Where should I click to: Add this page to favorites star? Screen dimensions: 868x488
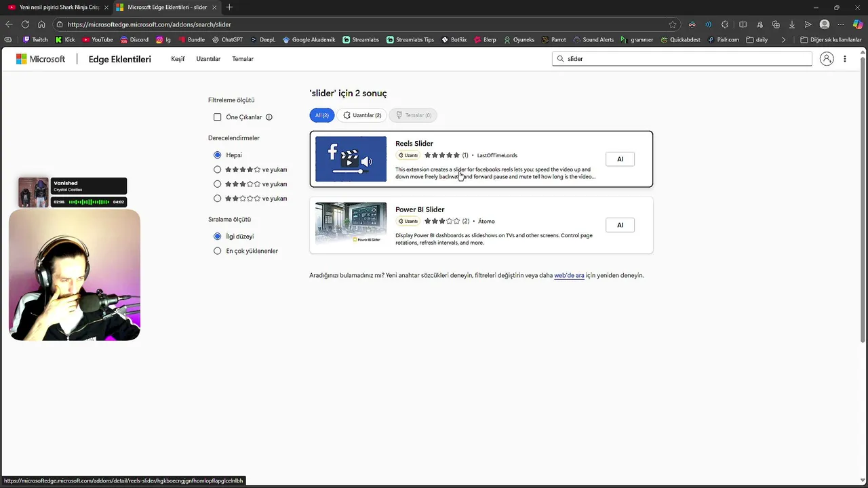pyautogui.click(x=673, y=24)
